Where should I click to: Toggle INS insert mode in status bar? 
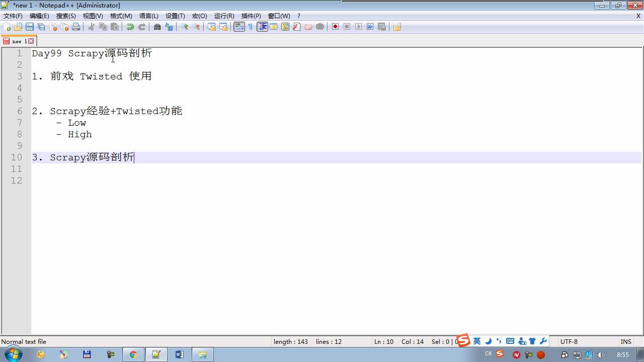pyautogui.click(x=626, y=342)
